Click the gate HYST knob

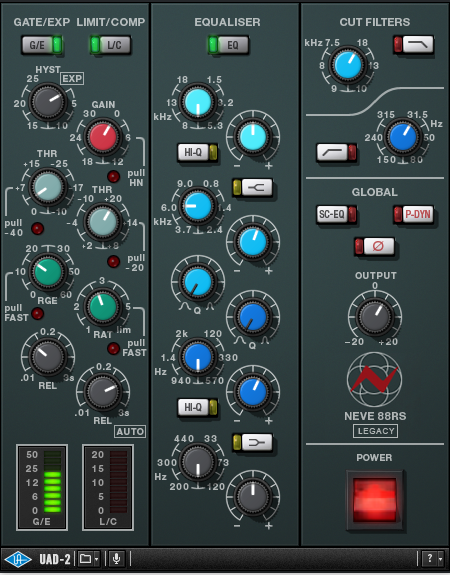point(48,102)
